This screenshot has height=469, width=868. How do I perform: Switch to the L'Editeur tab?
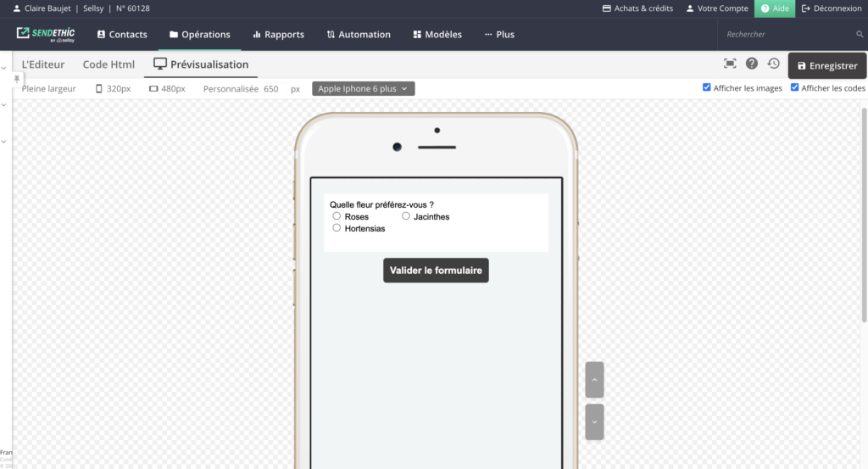pyautogui.click(x=43, y=64)
